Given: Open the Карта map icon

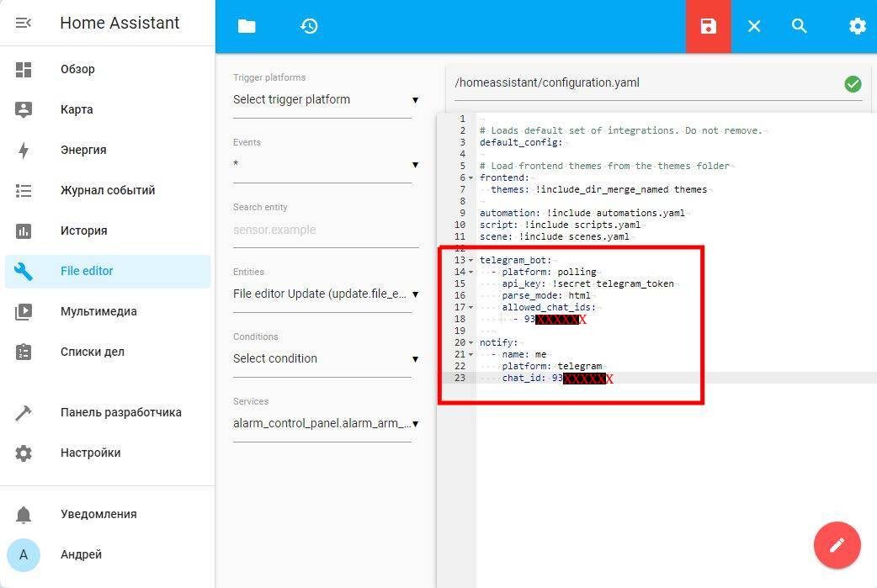Looking at the screenshot, I should [x=24, y=109].
